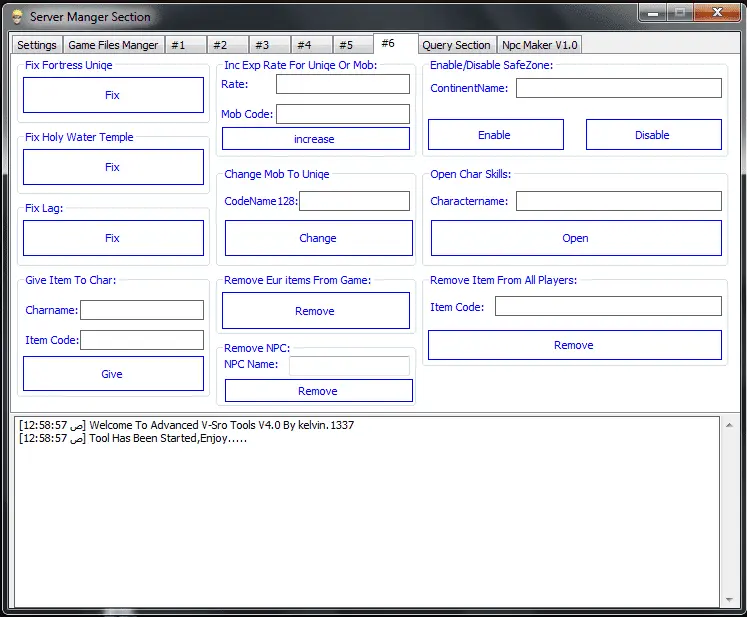The height and width of the screenshot is (617, 747).
Task: Click Remove under Remove Eur items
Action: click(x=316, y=311)
